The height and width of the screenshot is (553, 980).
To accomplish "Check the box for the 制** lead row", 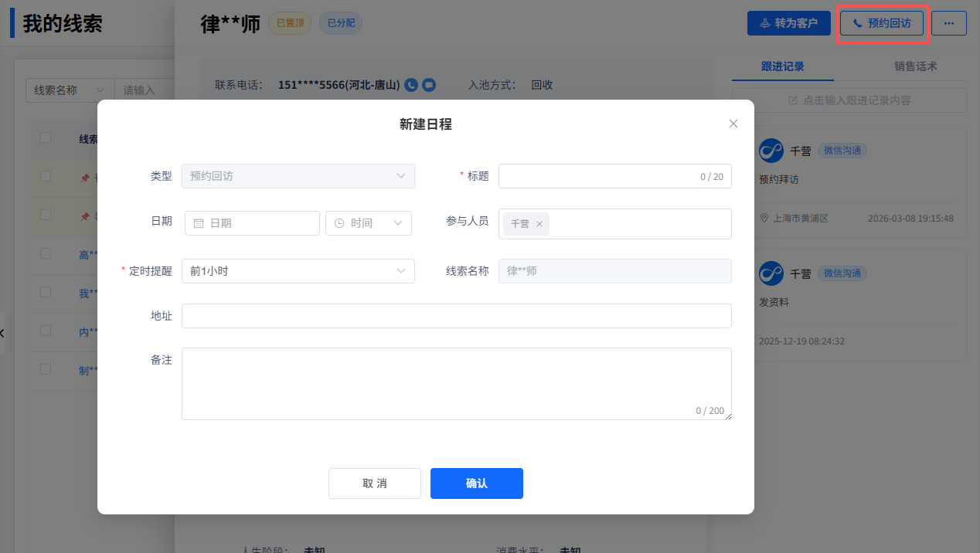I will (46, 369).
